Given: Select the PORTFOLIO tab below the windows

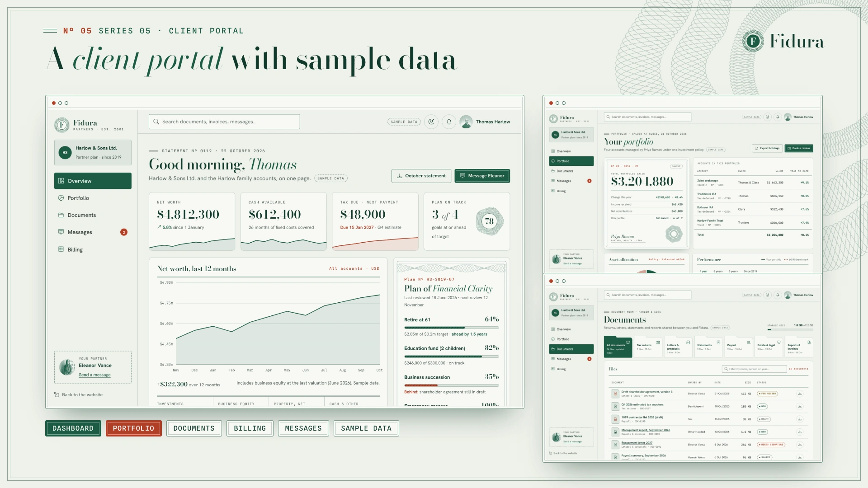Looking at the screenshot, I should [134, 428].
